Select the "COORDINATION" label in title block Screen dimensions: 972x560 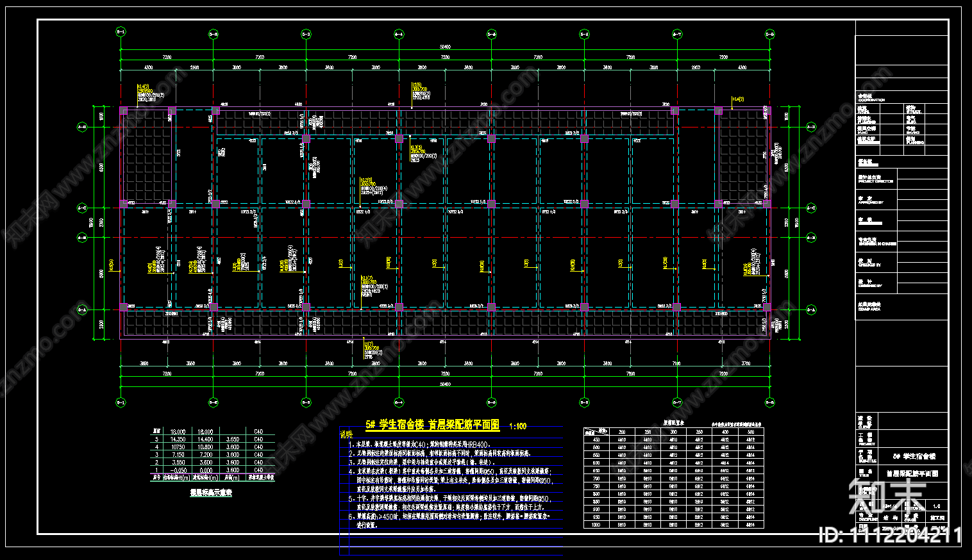[x=871, y=100]
